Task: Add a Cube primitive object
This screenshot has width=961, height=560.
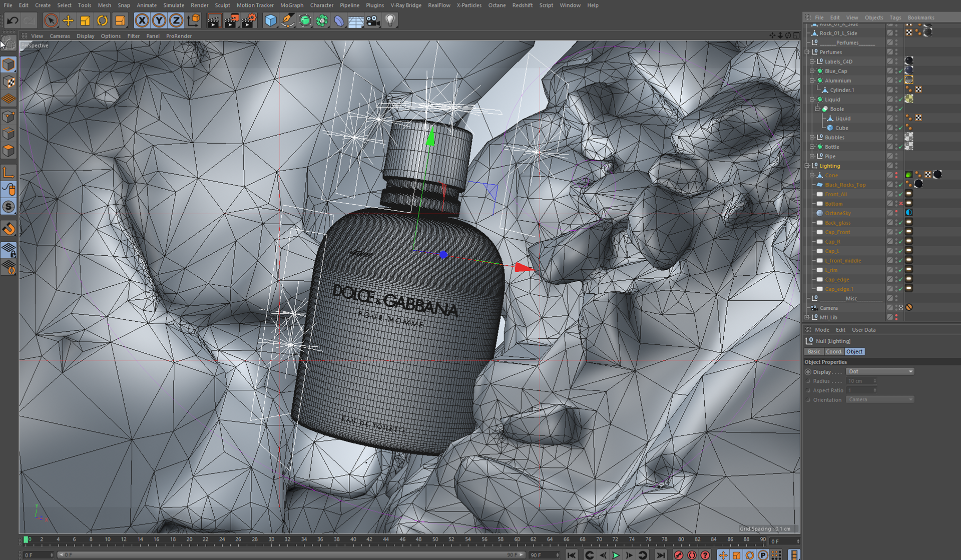Action: (x=271, y=21)
